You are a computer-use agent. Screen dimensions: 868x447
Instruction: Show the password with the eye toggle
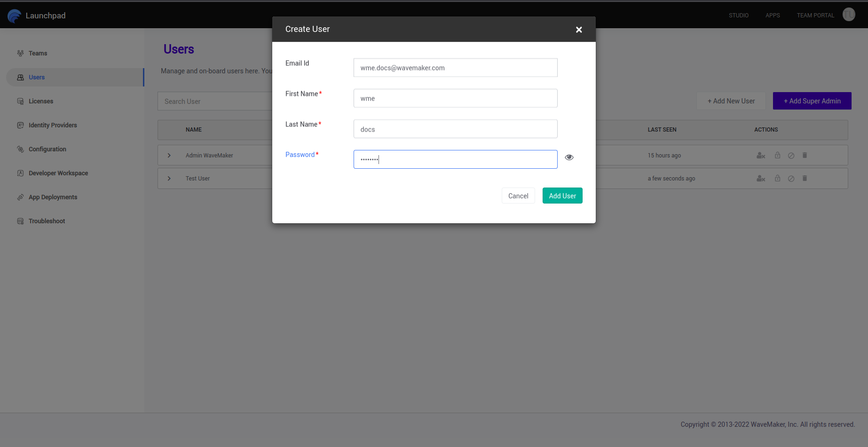[x=569, y=157]
